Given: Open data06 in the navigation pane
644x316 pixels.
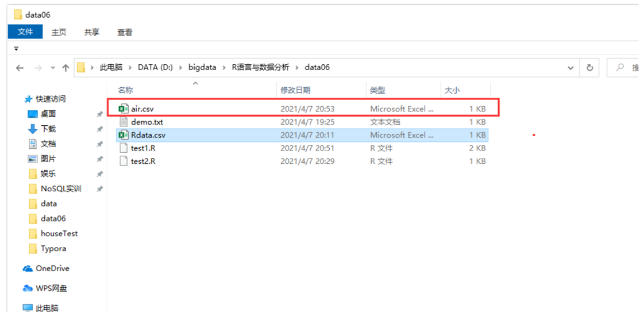Looking at the screenshot, I should [53, 218].
